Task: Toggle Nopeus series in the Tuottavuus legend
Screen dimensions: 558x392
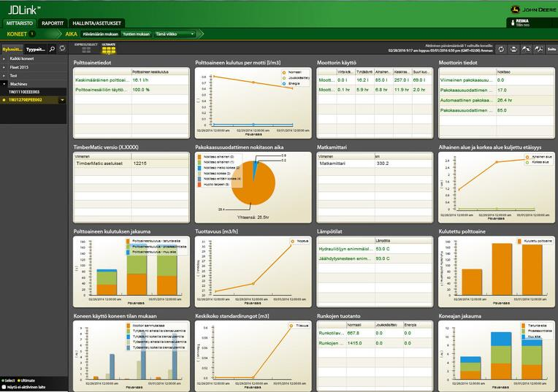Action: pos(299,241)
